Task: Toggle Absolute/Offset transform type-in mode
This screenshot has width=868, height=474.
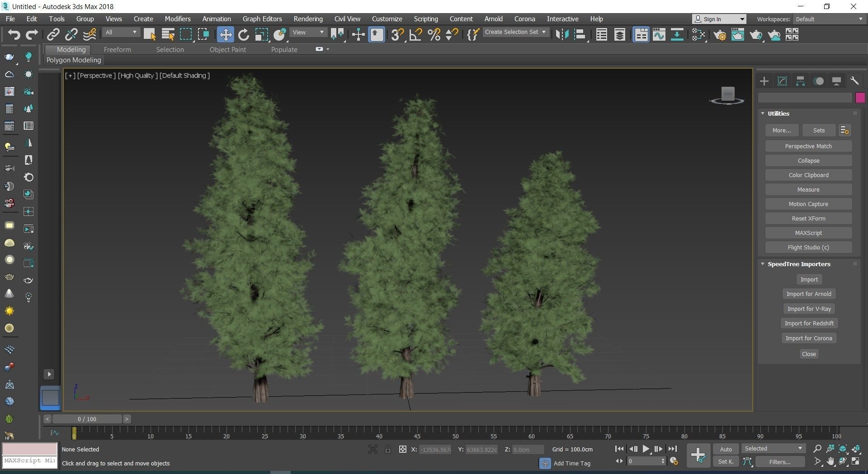Action: (x=402, y=449)
